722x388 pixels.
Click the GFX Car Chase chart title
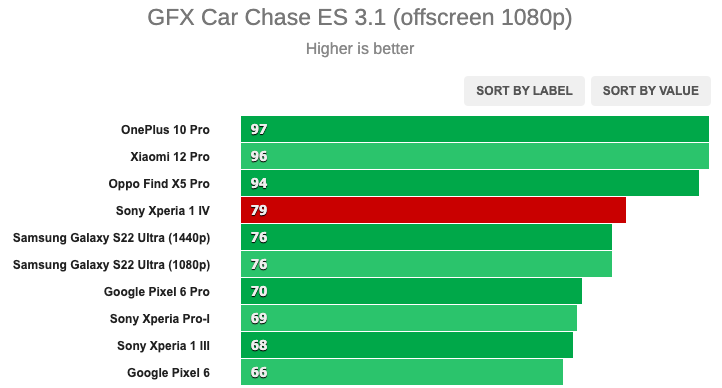point(360,18)
